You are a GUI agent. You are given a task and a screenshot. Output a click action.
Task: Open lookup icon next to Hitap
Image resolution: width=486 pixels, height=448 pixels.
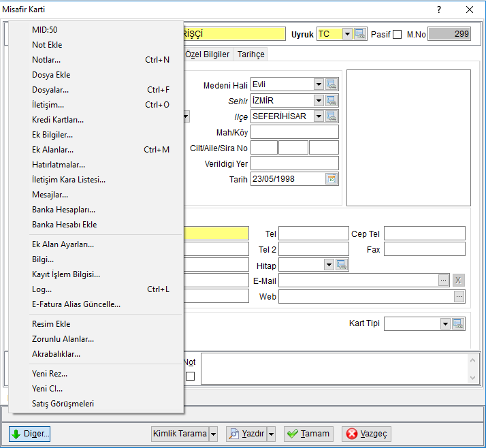tap(342, 265)
